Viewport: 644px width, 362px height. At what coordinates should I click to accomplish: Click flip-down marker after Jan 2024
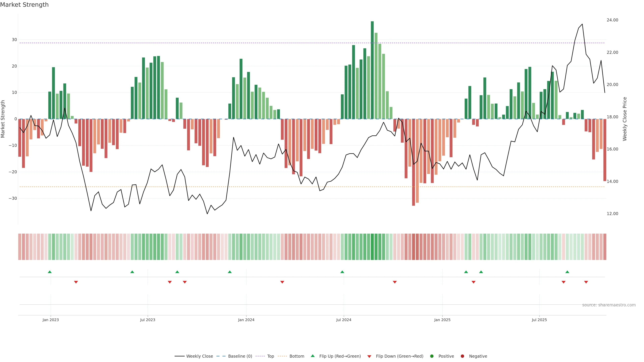pyautogui.click(x=282, y=282)
